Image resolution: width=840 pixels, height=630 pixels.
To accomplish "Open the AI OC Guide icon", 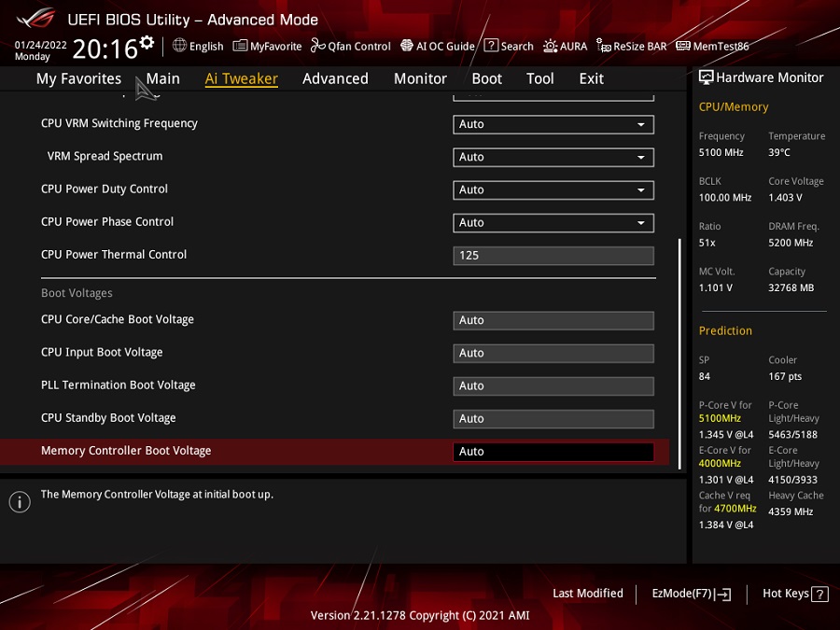I will [x=407, y=46].
